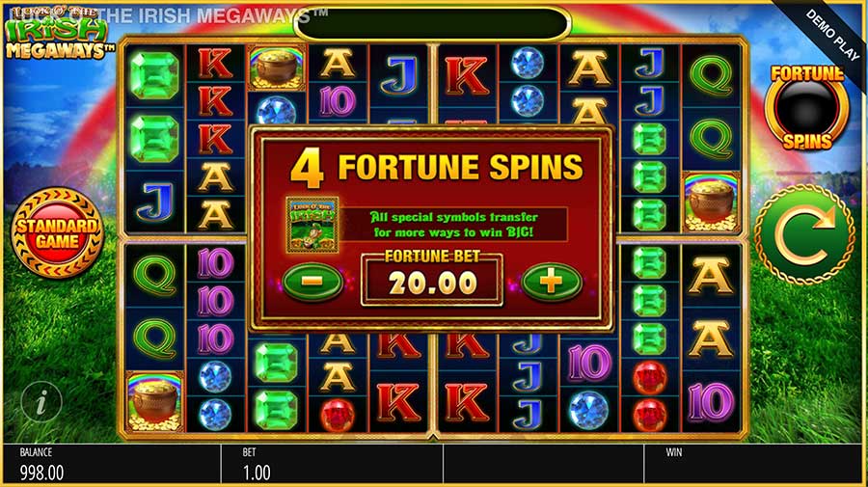Click the top-left green emerald symbol
The image size is (868, 487).
coord(154,76)
